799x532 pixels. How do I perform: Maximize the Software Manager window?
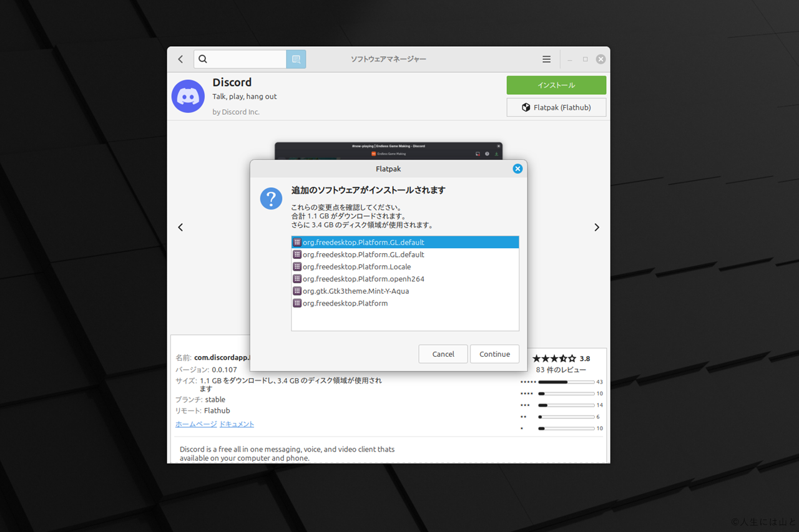(x=586, y=59)
